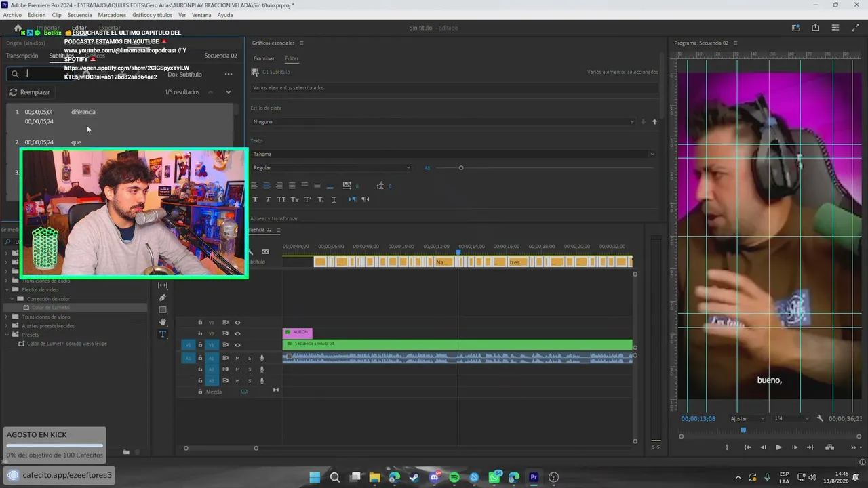Click the Lift/Extract button in Program Monitor
The height and width of the screenshot is (488, 868).
[829, 447]
